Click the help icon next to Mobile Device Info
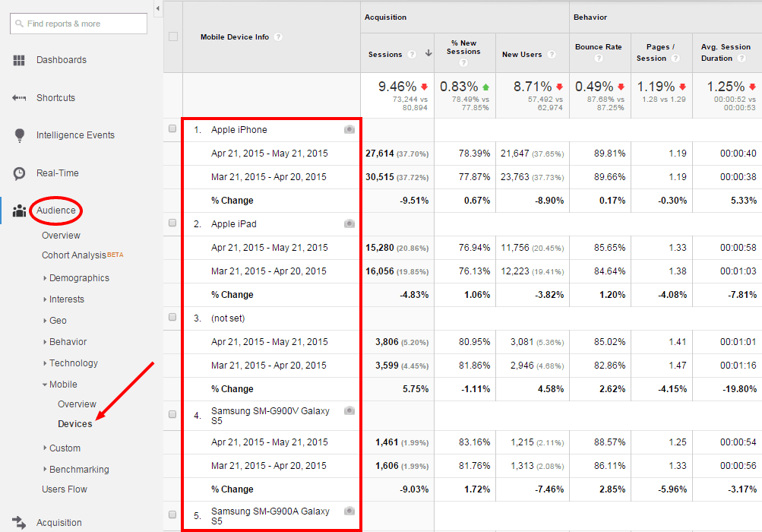The width and height of the screenshot is (762, 532). click(278, 37)
